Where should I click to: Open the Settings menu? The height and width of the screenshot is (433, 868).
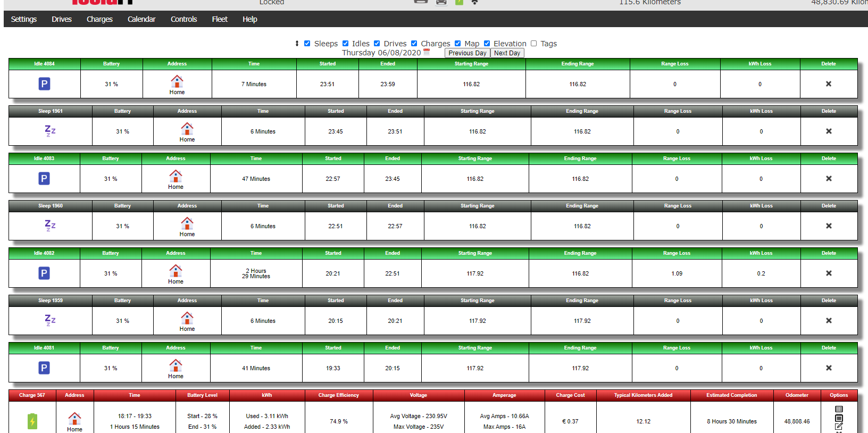(x=24, y=19)
